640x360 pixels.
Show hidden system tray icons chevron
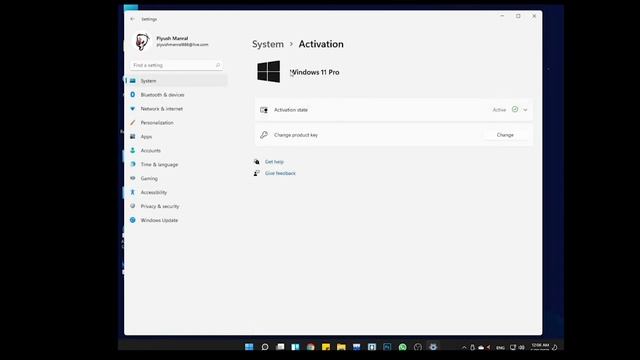pyautogui.click(x=464, y=347)
